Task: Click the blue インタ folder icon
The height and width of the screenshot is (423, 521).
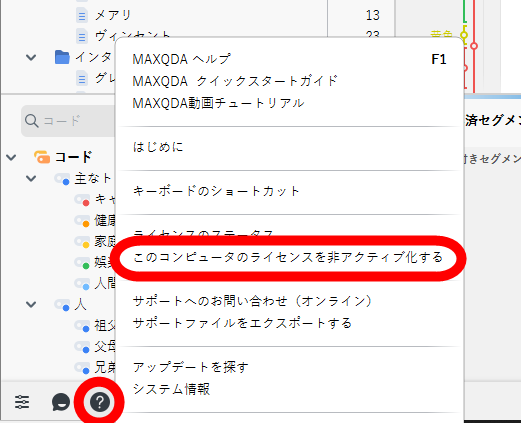Action: pos(62,57)
